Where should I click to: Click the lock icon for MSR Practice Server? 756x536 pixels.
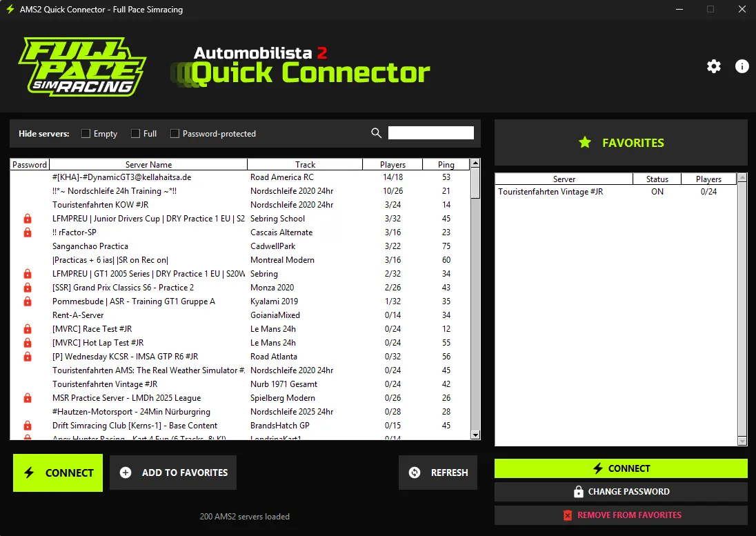pos(28,398)
